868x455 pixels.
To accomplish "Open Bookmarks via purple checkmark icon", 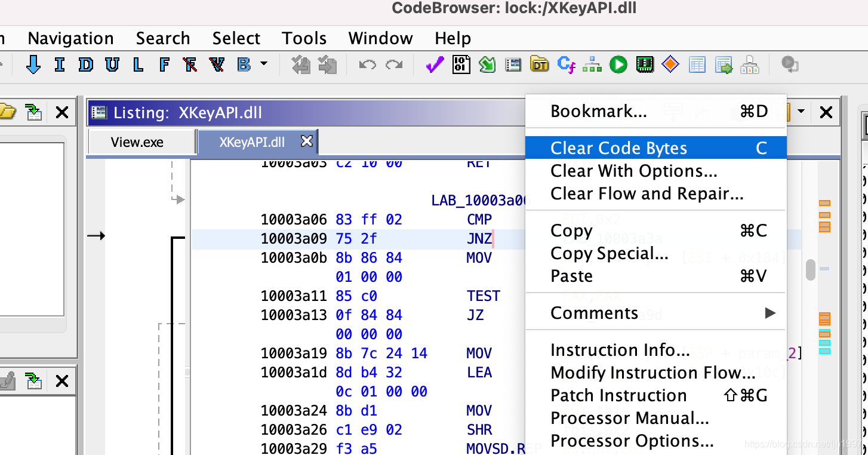I will (x=435, y=64).
